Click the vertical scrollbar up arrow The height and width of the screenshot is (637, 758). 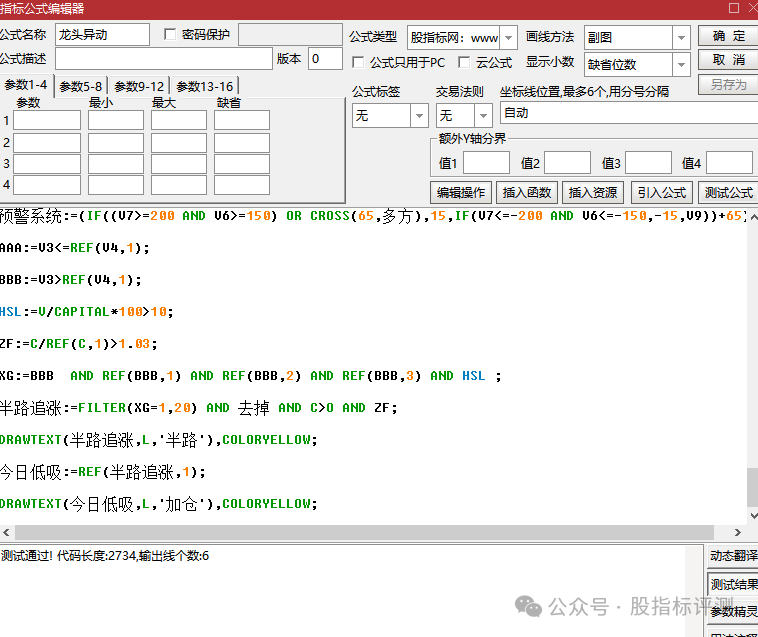tap(753, 217)
